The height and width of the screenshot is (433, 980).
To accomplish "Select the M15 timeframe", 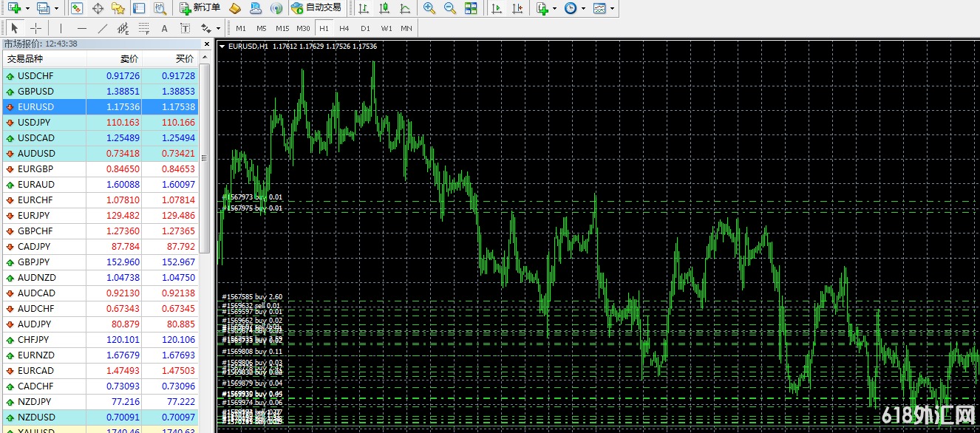I will pyautogui.click(x=282, y=28).
